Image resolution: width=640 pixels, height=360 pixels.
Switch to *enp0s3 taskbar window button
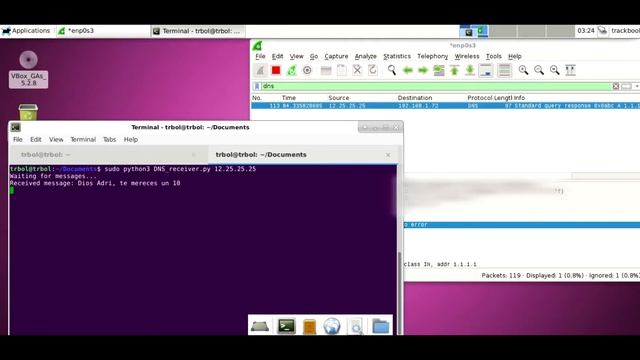pyautogui.click(x=102, y=31)
